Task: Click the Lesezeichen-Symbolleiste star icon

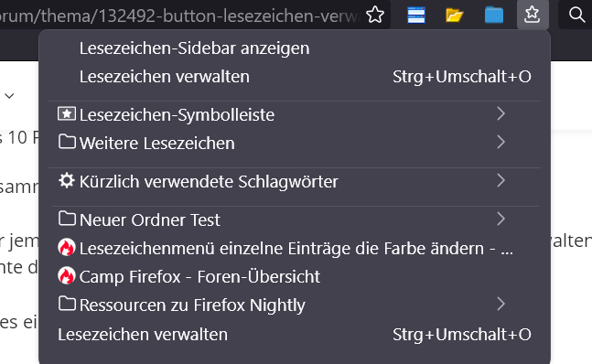Action: [67, 113]
